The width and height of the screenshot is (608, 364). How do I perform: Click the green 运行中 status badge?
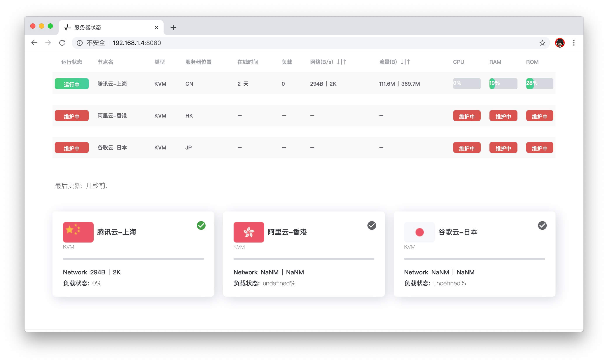click(x=72, y=84)
